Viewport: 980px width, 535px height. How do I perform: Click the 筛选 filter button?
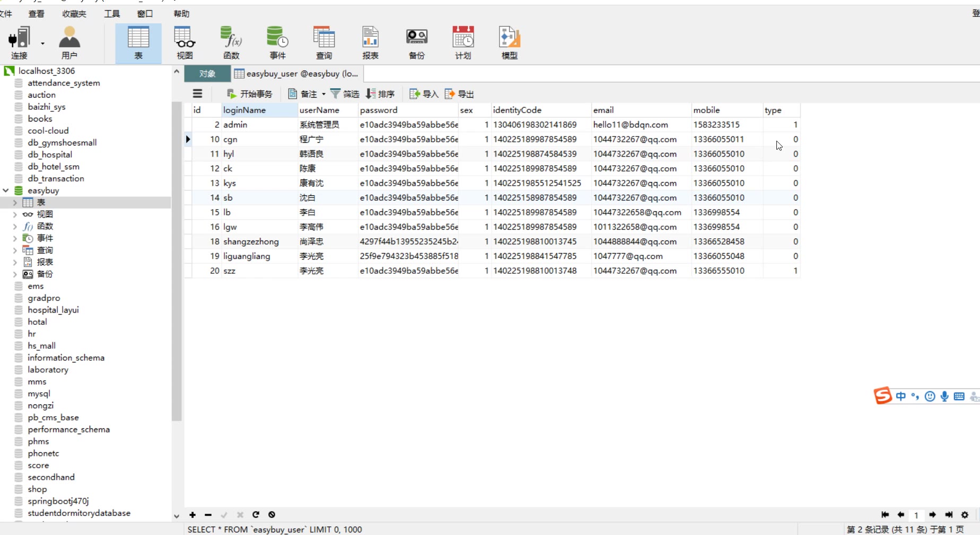(x=345, y=94)
